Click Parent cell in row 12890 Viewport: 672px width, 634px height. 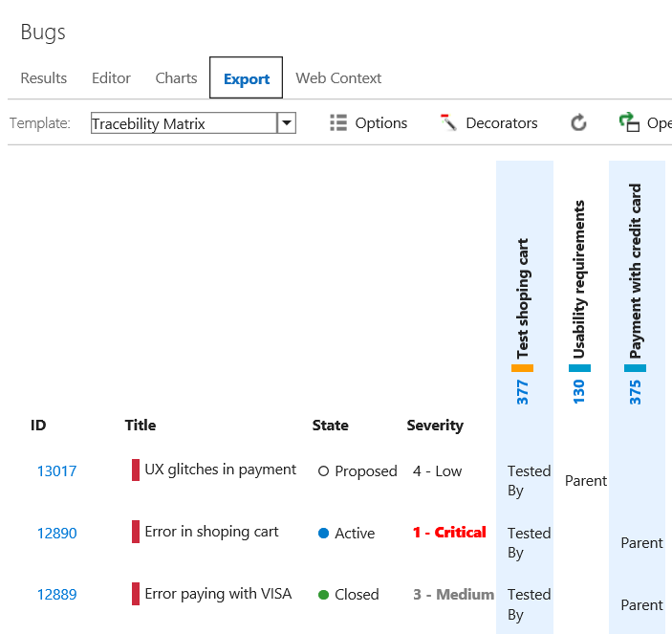pos(641,543)
